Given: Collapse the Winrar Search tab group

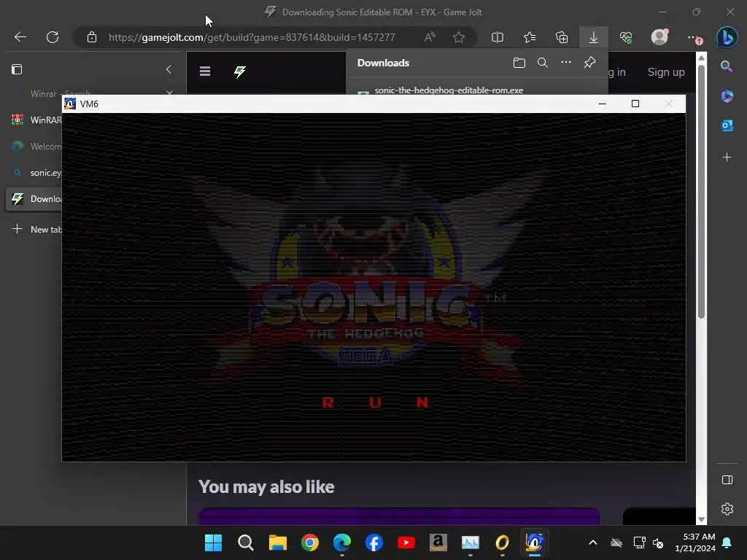Looking at the screenshot, I should 169,93.
